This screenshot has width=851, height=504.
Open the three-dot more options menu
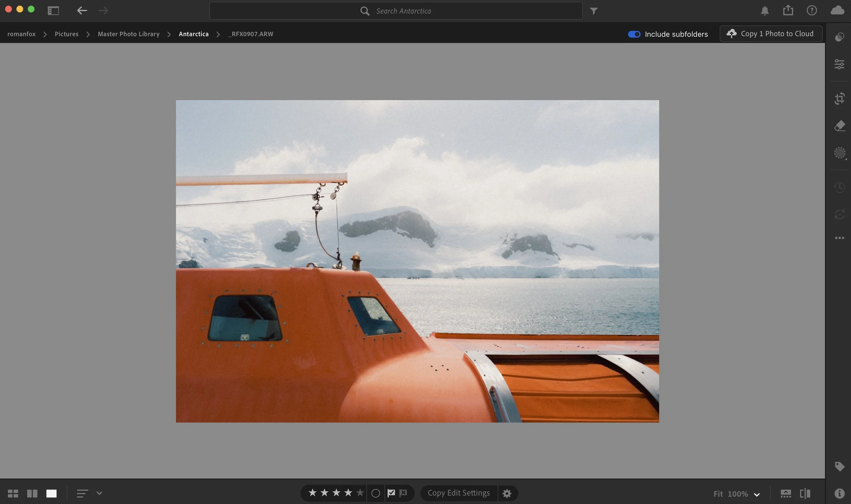tap(839, 238)
